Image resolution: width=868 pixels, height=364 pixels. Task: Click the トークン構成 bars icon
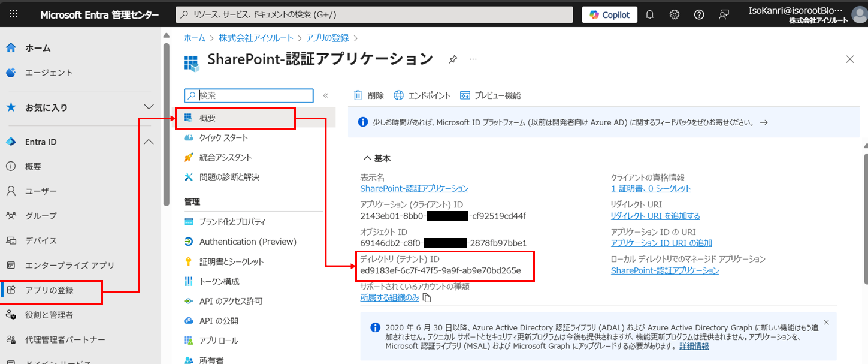coord(189,281)
